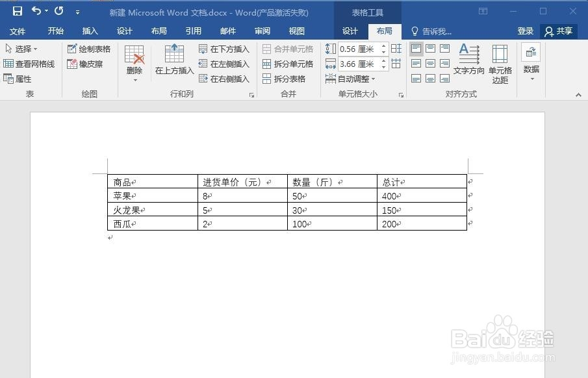The height and width of the screenshot is (378, 588).
Task: Click table cell containing 400
Action: [x=422, y=195]
